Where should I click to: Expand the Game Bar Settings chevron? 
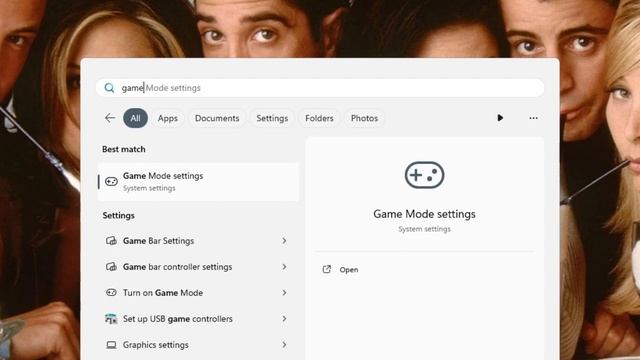click(284, 241)
